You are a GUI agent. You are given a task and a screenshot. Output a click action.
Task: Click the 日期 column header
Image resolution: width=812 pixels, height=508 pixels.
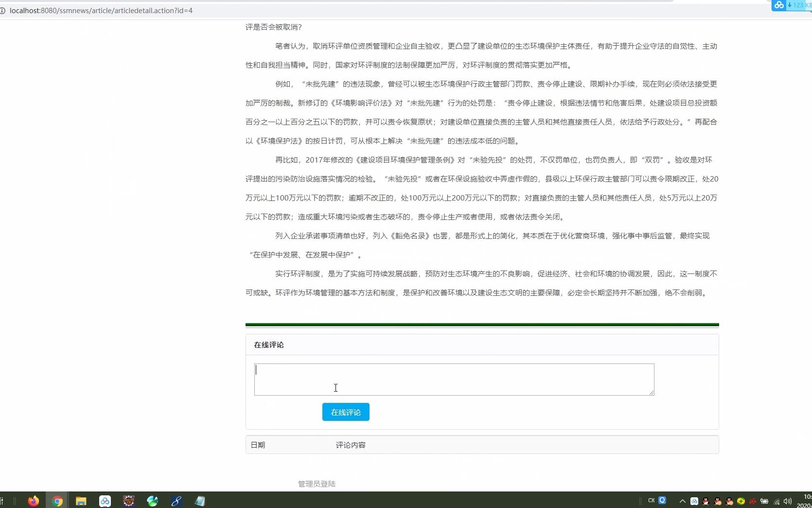pyautogui.click(x=258, y=445)
